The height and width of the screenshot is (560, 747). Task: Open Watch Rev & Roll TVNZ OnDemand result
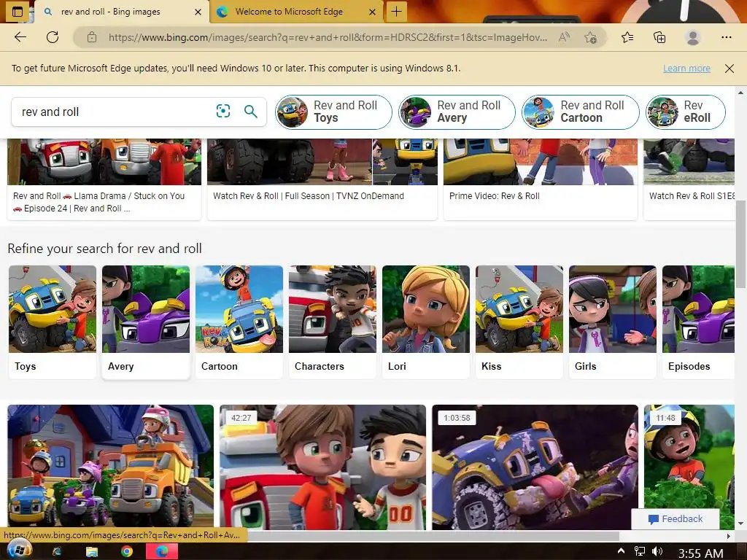pyautogui.click(x=322, y=179)
